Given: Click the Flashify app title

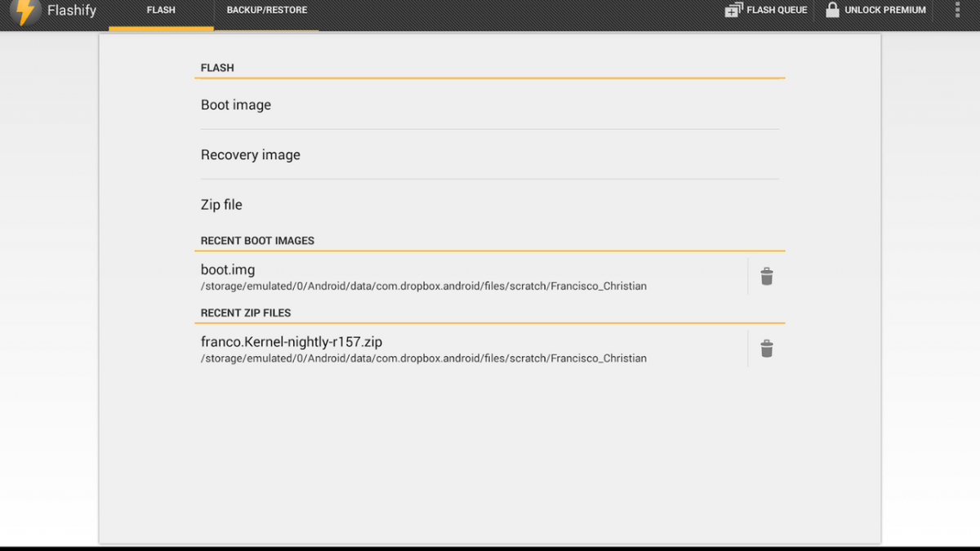Looking at the screenshot, I should click(72, 11).
